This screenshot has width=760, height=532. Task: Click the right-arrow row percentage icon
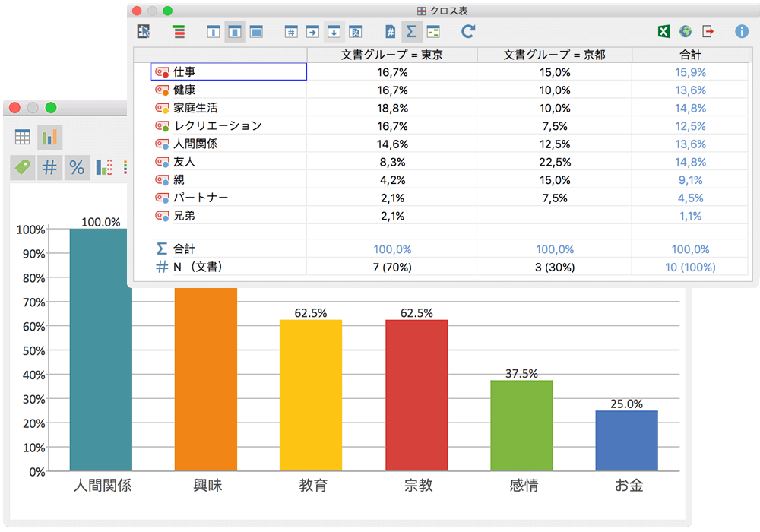pyautogui.click(x=312, y=32)
